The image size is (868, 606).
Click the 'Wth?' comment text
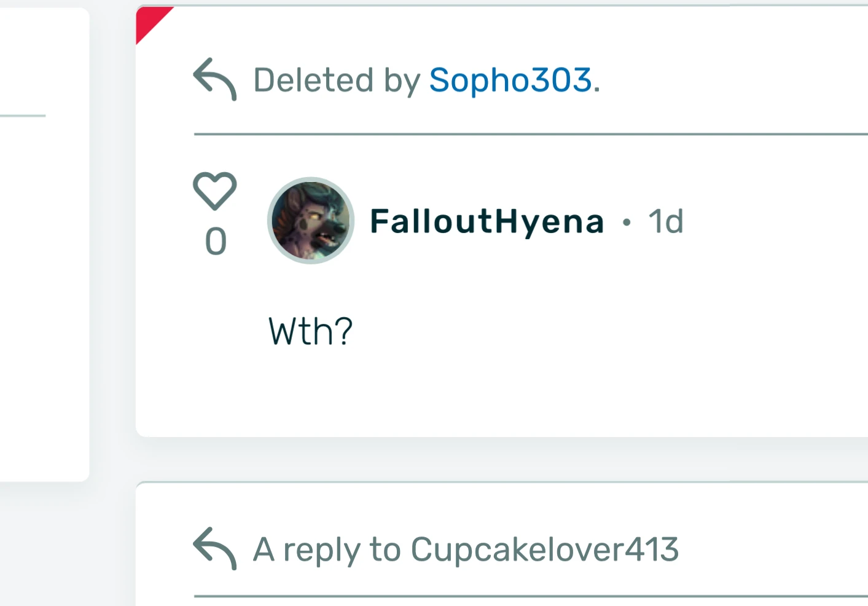[x=311, y=332]
